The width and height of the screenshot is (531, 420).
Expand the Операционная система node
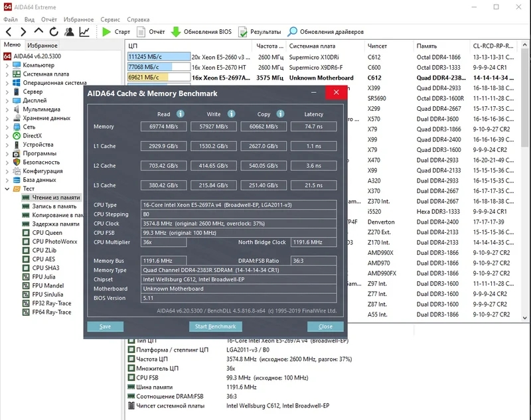7,83
